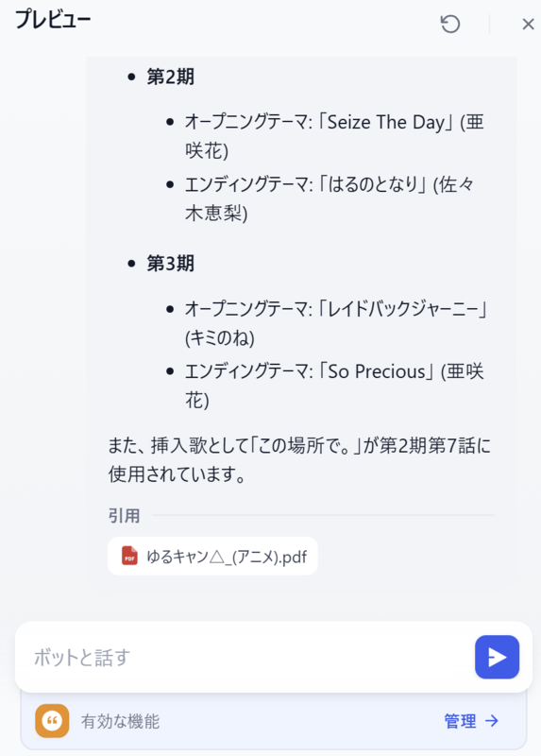The height and width of the screenshot is (756, 541).
Task: Click the Seize The Day opening theme line
Action: coord(334,136)
